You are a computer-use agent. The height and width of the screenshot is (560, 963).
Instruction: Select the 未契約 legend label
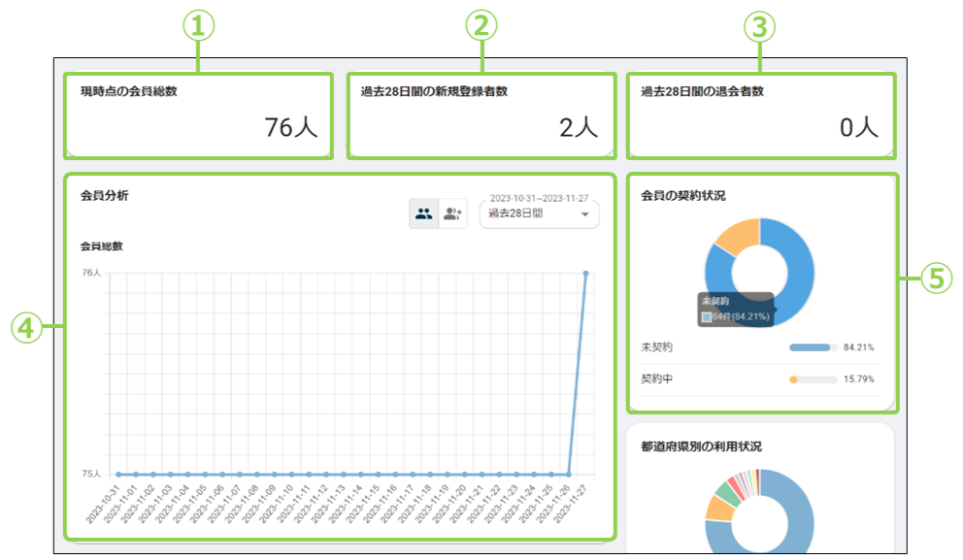[x=657, y=347]
